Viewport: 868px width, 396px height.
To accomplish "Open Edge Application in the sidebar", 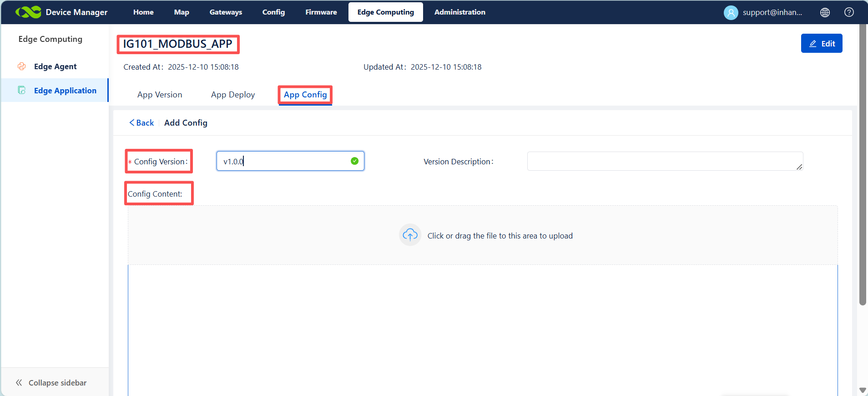I will tap(65, 91).
